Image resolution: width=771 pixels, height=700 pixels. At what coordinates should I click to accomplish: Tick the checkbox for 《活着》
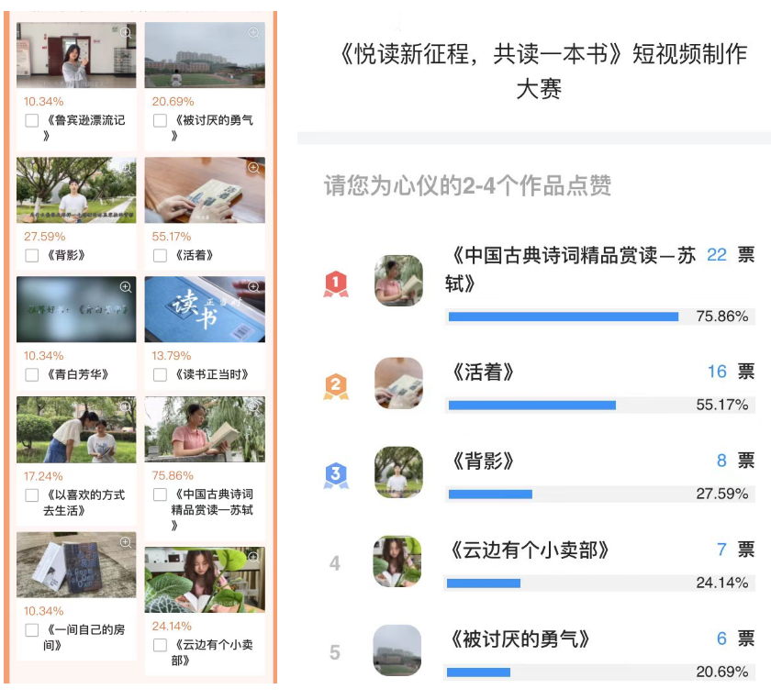click(x=160, y=256)
